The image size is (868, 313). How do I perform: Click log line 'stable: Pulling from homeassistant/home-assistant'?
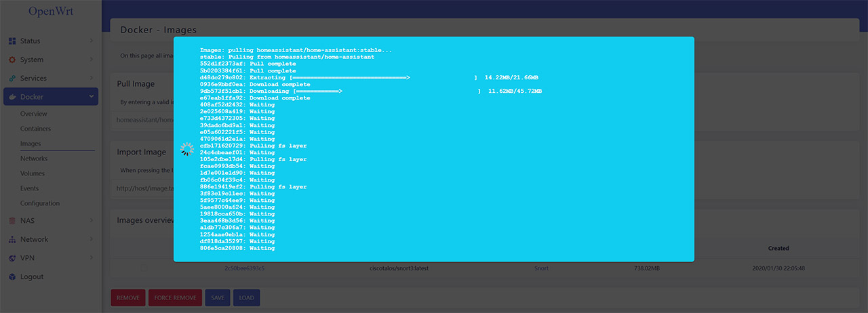(x=287, y=57)
